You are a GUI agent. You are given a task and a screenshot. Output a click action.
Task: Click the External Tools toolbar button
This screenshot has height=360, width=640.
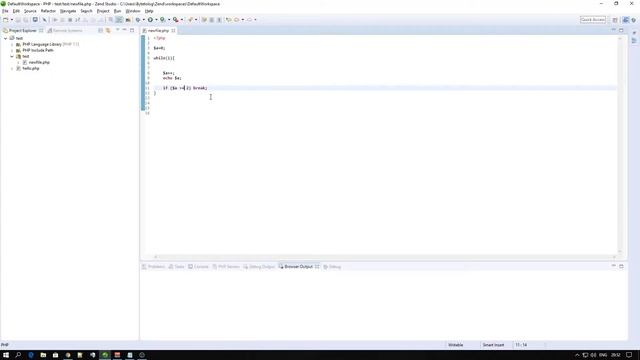click(176, 20)
